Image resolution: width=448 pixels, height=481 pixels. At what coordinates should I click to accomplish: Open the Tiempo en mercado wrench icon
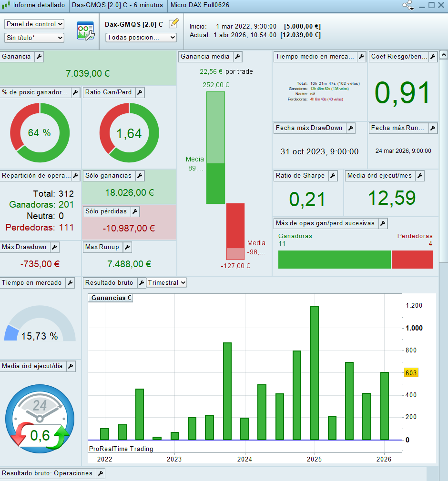point(70,283)
